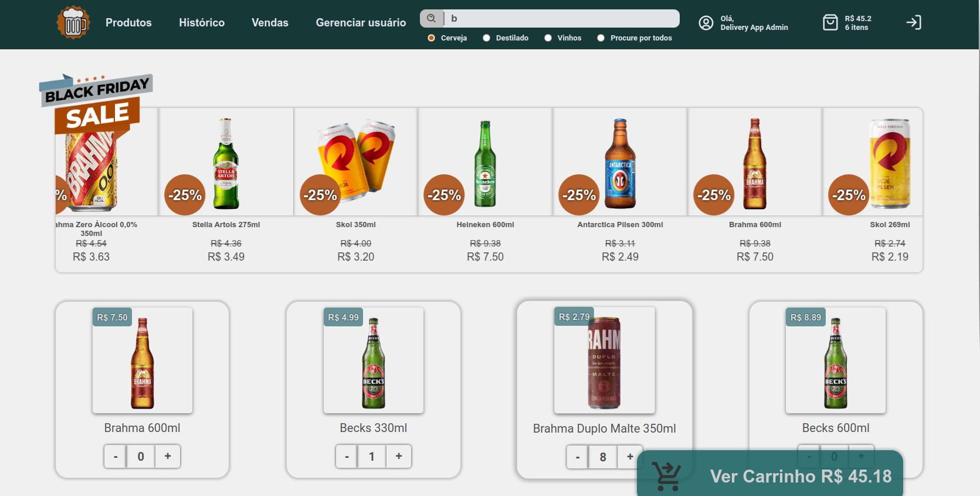This screenshot has width=980, height=496.
Task: Open the shopping bag cart icon
Action: pos(830,22)
